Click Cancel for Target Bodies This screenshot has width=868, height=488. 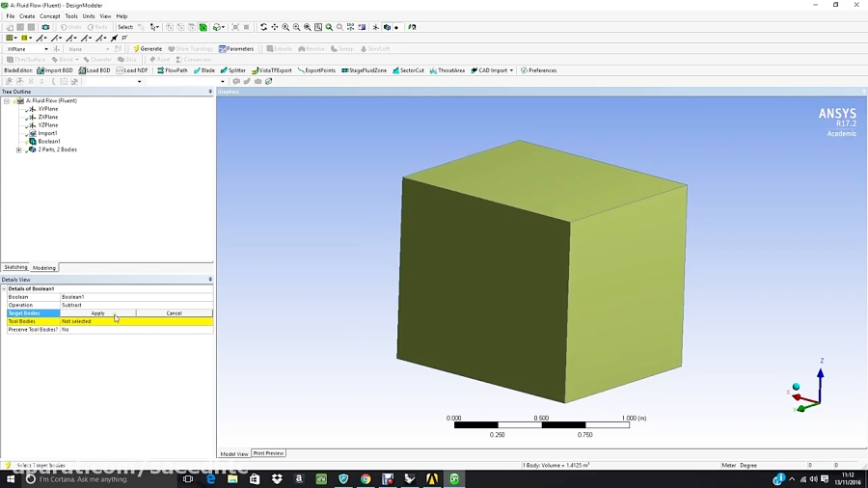[x=174, y=313]
